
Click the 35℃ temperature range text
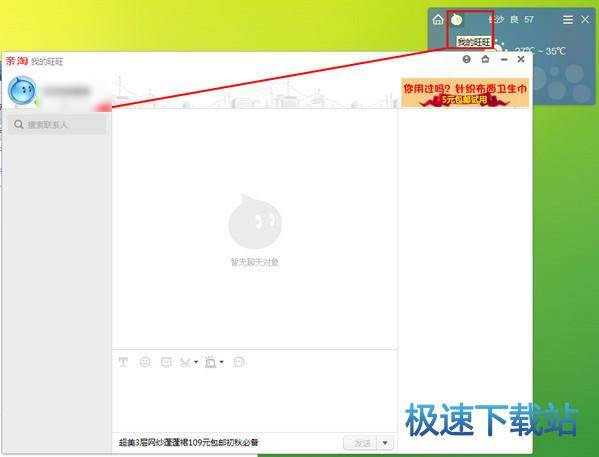[x=540, y=51]
